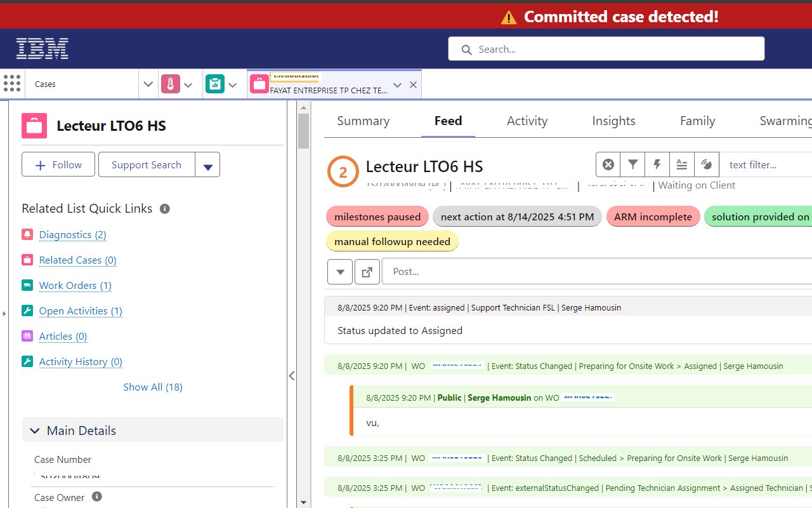Click the pink case briefcase tab icon
This screenshot has width=812, height=508.
pyautogui.click(x=259, y=84)
